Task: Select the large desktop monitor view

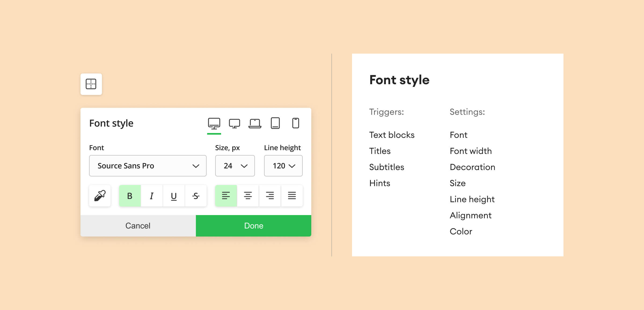Action: click(x=214, y=123)
